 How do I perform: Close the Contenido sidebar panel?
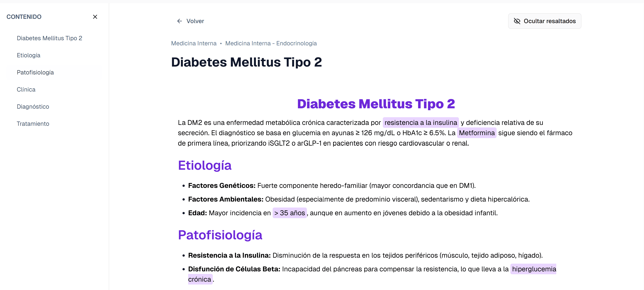[95, 17]
